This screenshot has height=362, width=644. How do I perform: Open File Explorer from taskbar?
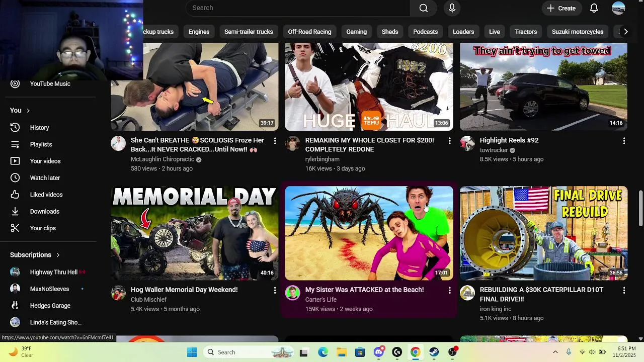click(341, 352)
